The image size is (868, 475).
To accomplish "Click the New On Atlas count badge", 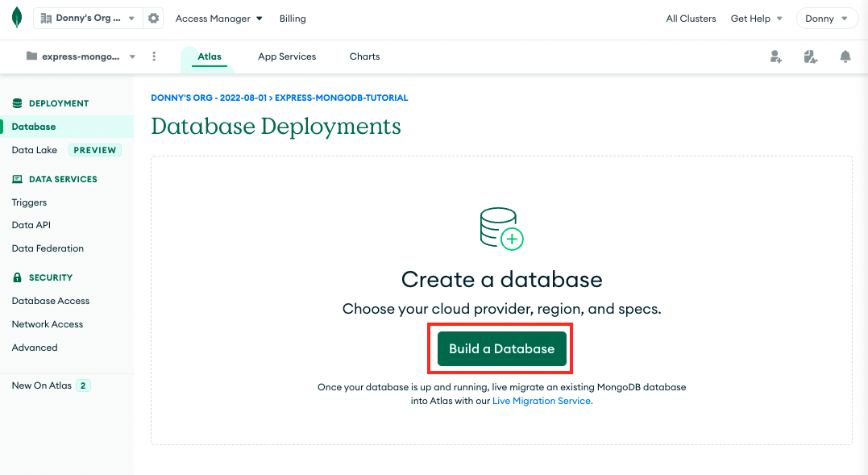I will tap(83, 385).
